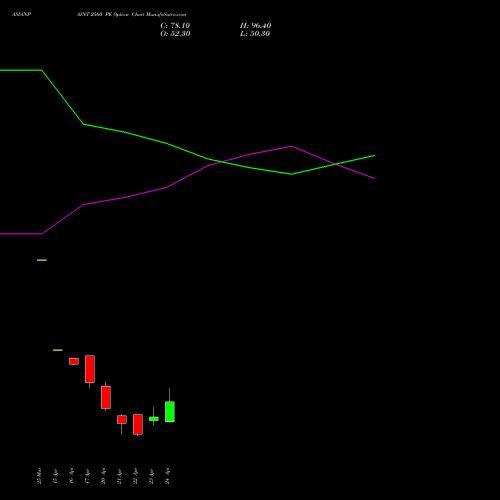Click the purple indicator line's peak point
The width and height of the screenshot is (500, 500).
[292, 146]
